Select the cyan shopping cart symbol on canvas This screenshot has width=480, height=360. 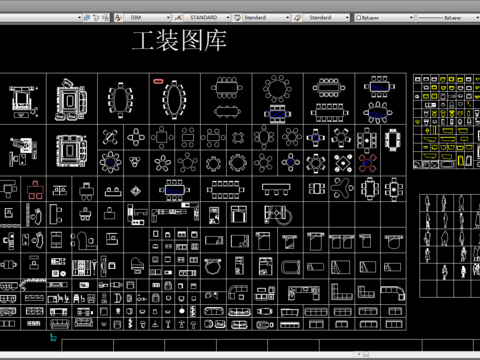(x=53, y=337)
